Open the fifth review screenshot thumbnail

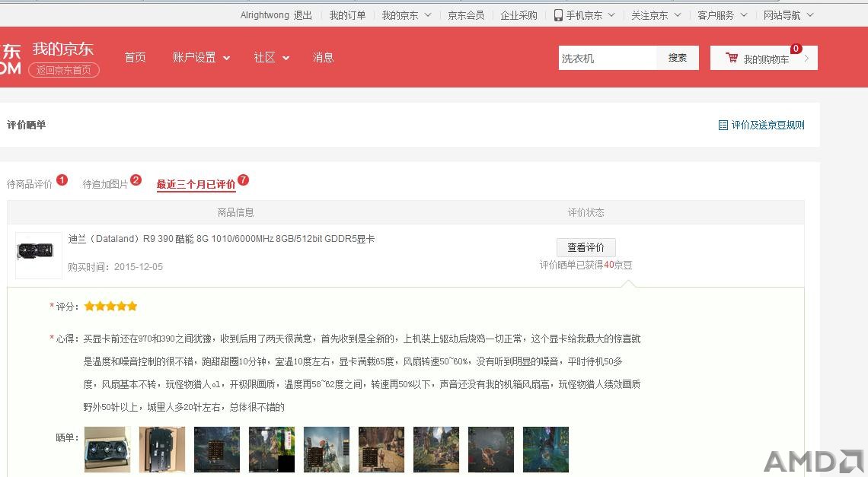[x=327, y=450]
